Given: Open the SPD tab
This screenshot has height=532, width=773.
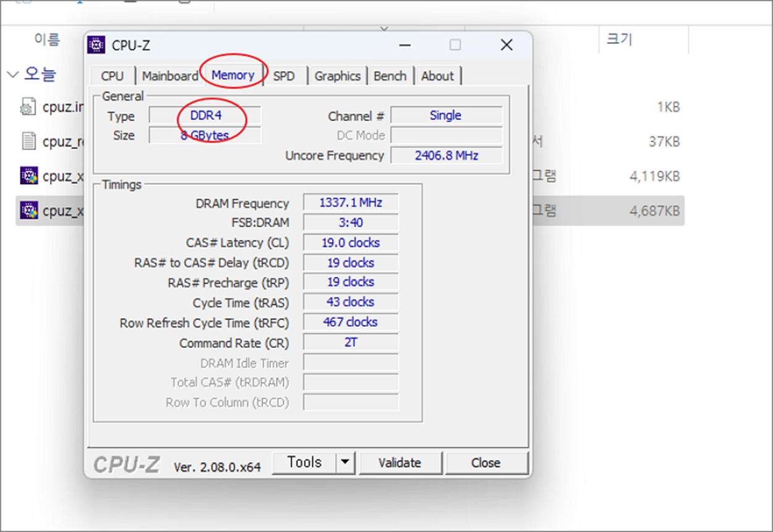Looking at the screenshot, I should tap(284, 76).
